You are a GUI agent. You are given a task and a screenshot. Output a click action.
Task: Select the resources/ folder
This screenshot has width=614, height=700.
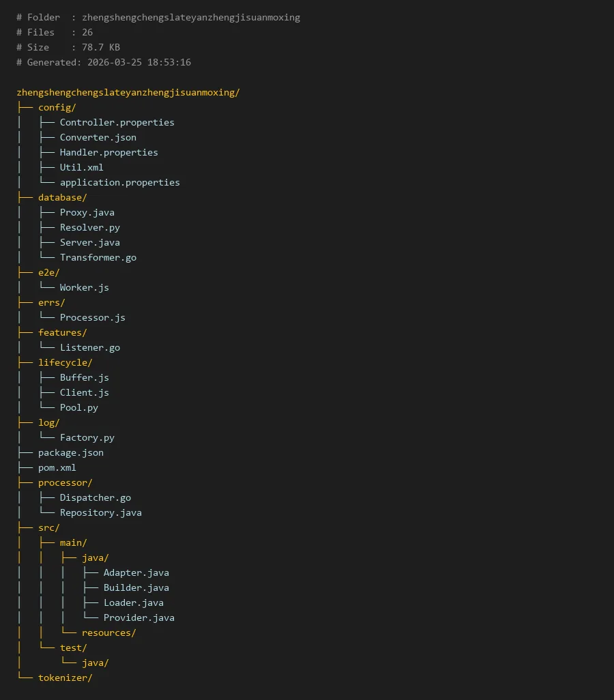(x=108, y=632)
